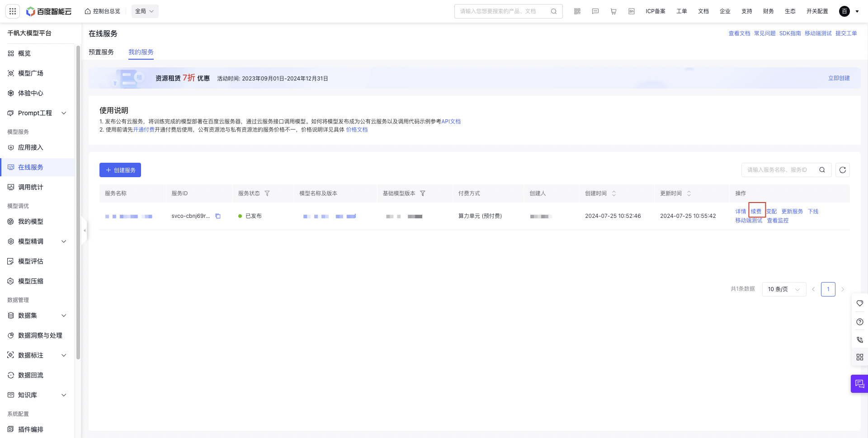
Task: Open the ICP备案 menu
Action: pos(656,11)
